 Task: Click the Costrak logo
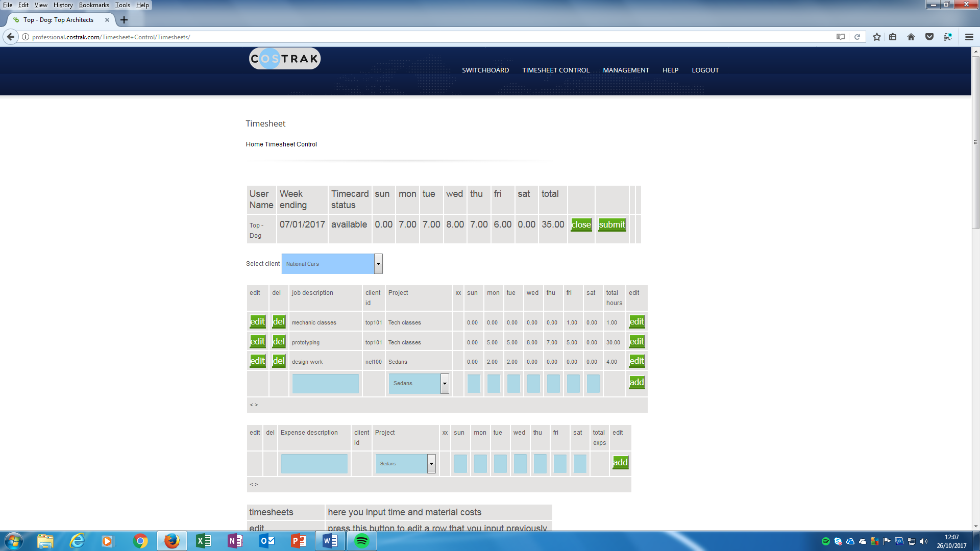(x=285, y=59)
